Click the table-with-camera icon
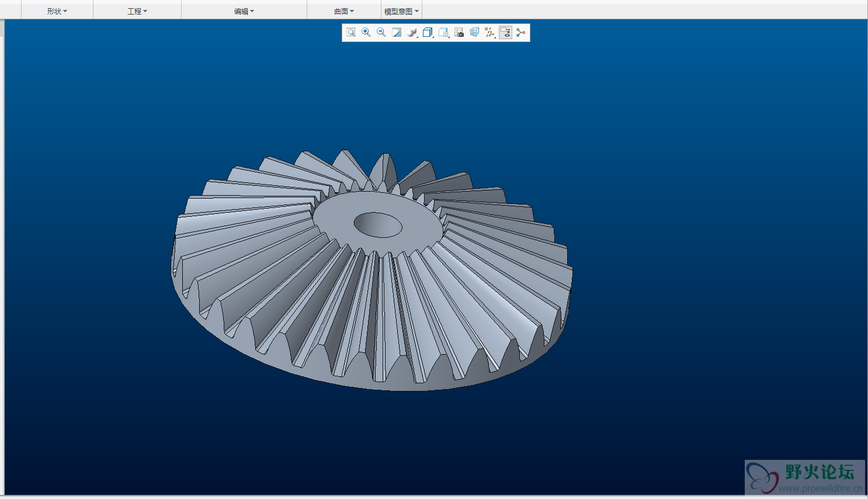This screenshot has height=499, width=868. (x=459, y=33)
